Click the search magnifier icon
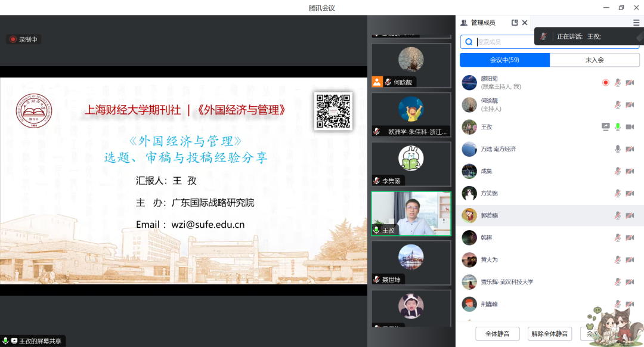The width and height of the screenshot is (644, 347). point(469,42)
